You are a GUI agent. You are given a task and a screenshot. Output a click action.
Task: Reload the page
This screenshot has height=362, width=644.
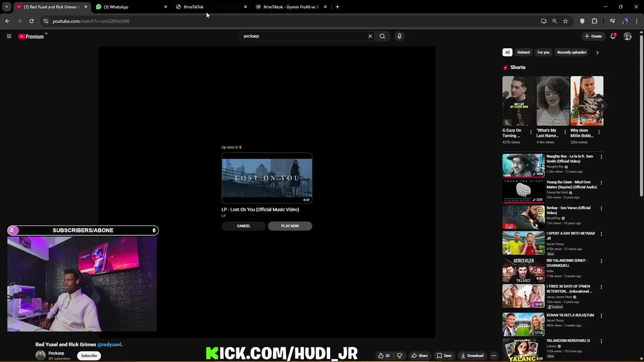[31, 21]
